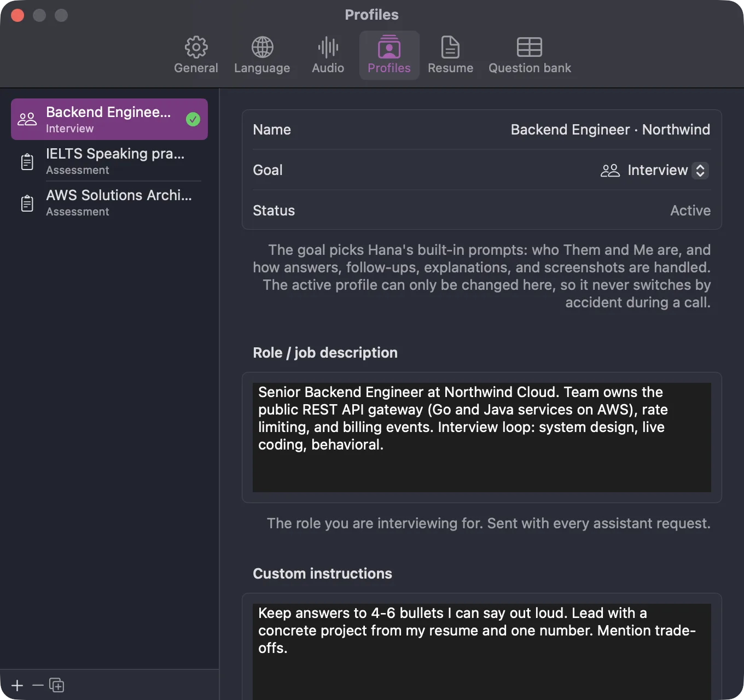The width and height of the screenshot is (744, 700).
Task: Click the clipboard icon beside IELTS Speaking
Action: (x=27, y=162)
